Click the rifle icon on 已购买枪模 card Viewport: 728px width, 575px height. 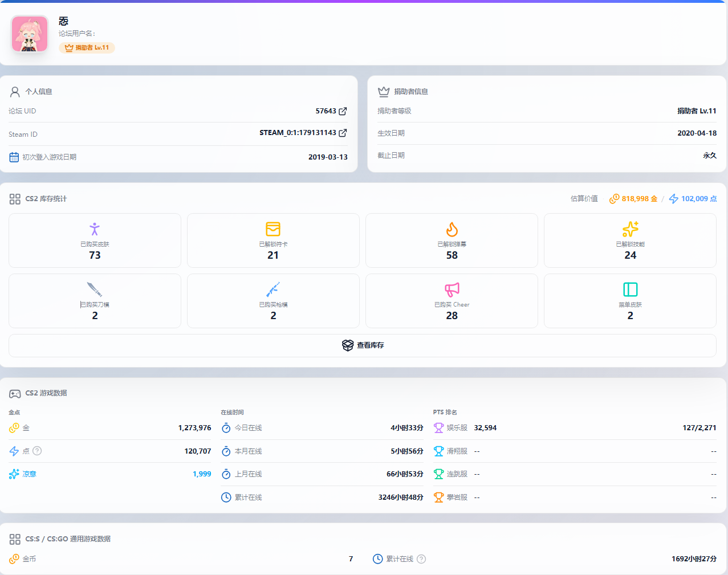(x=273, y=289)
